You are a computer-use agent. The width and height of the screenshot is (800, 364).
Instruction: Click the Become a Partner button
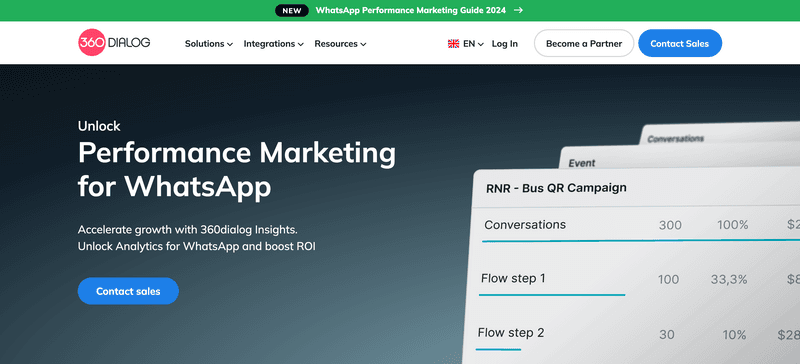coord(584,43)
